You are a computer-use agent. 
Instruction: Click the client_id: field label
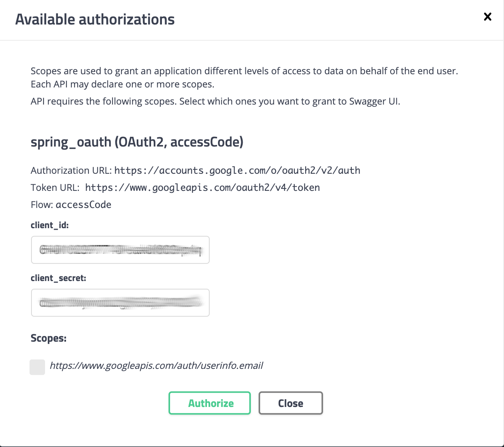tap(50, 225)
